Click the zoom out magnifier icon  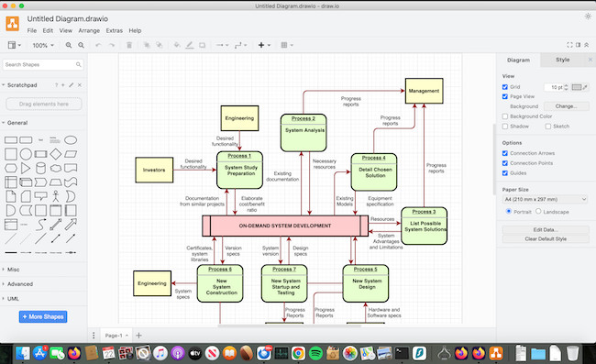(x=82, y=45)
